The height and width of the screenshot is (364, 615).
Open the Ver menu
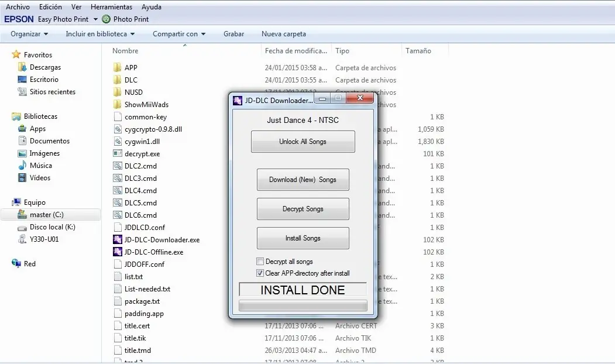[x=77, y=6]
